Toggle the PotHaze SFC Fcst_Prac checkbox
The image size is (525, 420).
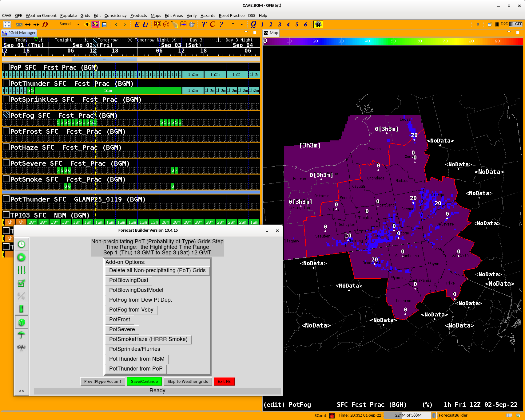6,147
